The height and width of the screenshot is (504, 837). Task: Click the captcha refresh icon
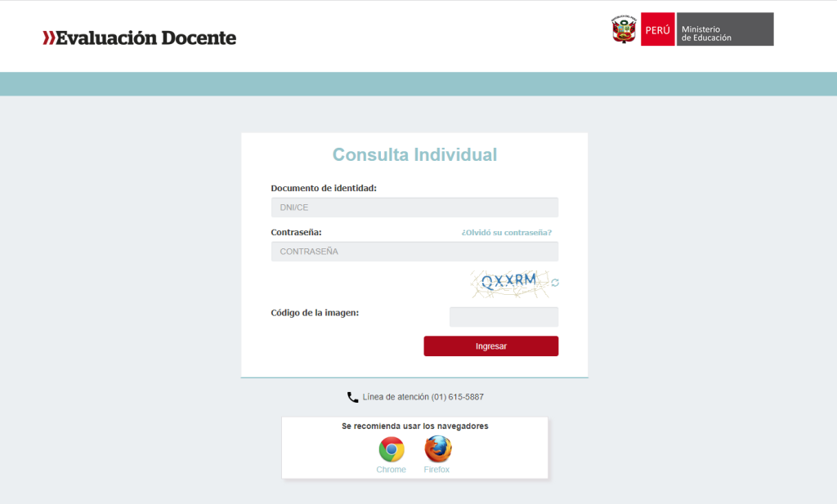click(x=555, y=283)
